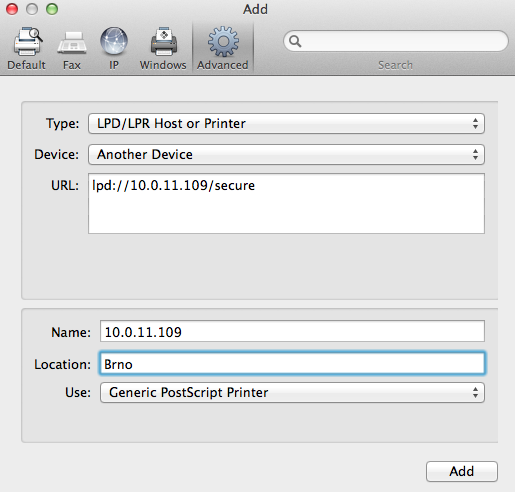Click the Search field in toolbar
Viewport: 515px width, 492px height.
pos(396,41)
